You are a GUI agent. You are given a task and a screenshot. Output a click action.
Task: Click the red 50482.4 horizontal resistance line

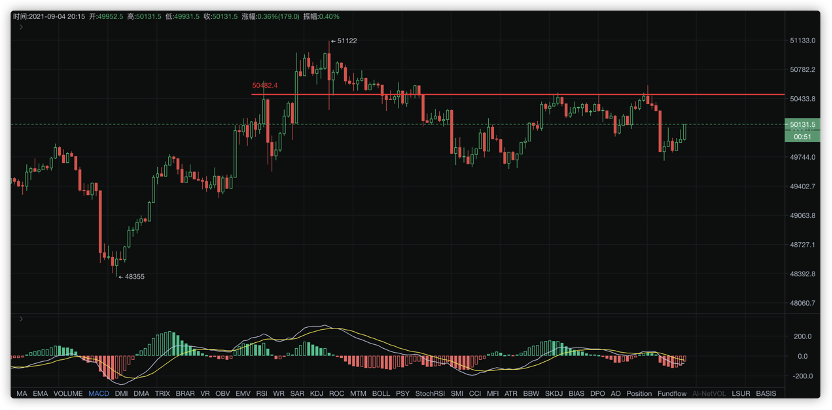[x=500, y=95]
